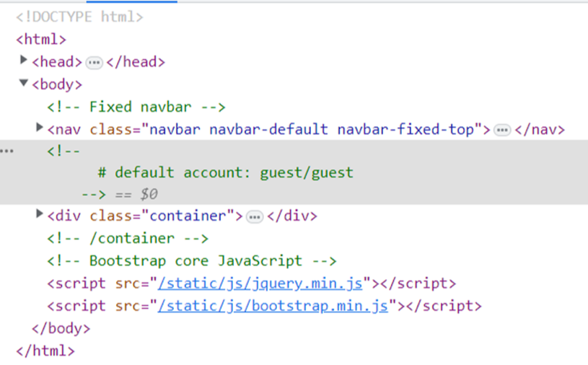The image size is (588, 365).
Task: Open the /static/js/bootstrap.min.js link
Action: click(273, 306)
